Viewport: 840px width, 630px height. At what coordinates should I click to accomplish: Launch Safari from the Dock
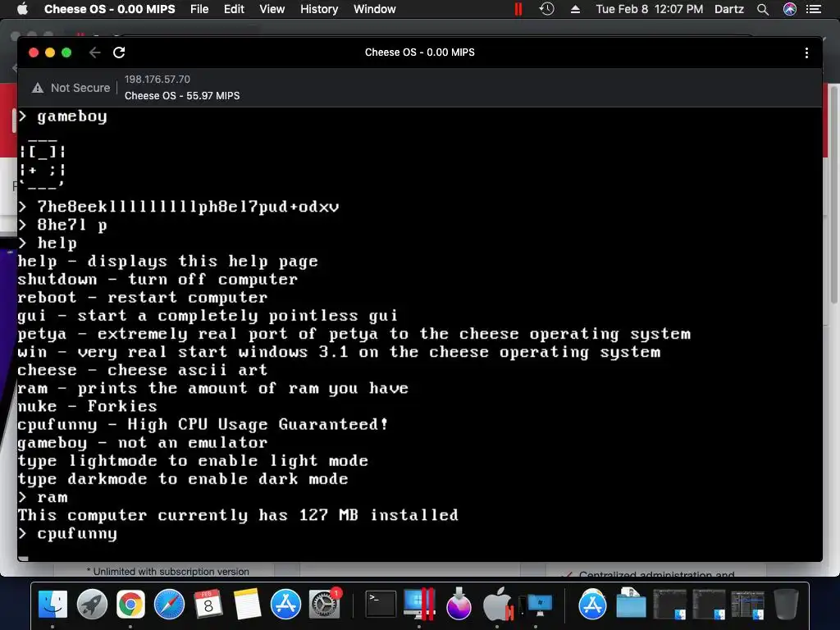(x=169, y=605)
